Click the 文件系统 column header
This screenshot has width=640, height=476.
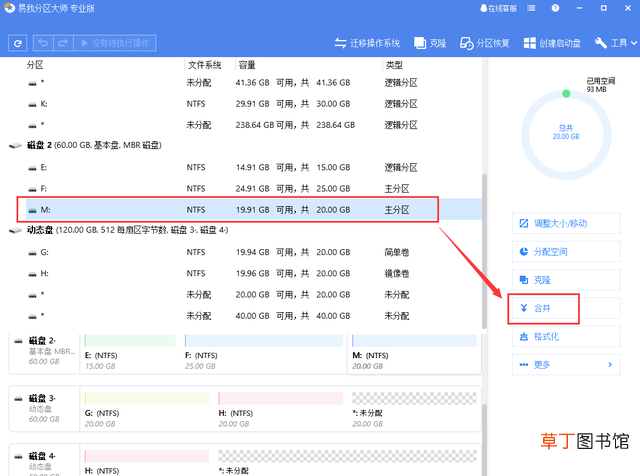tap(204, 65)
